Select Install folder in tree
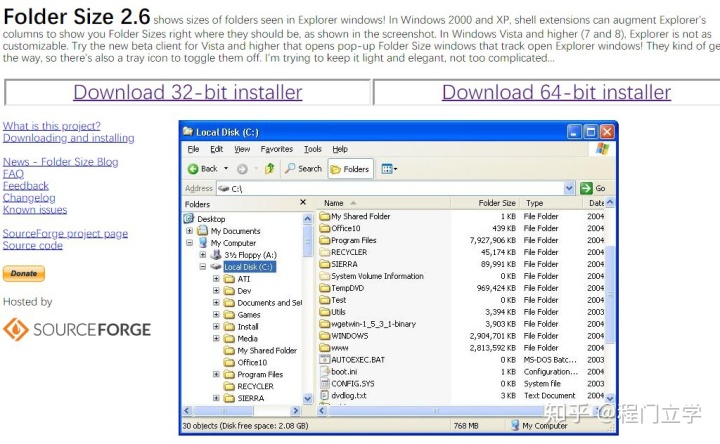The height and width of the screenshot is (444, 720). pos(248,326)
